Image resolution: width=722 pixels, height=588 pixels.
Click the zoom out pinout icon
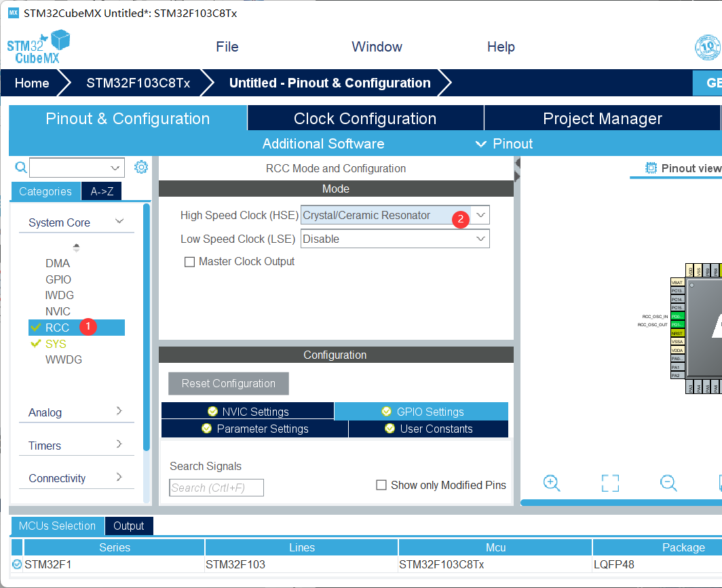click(668, 483)
